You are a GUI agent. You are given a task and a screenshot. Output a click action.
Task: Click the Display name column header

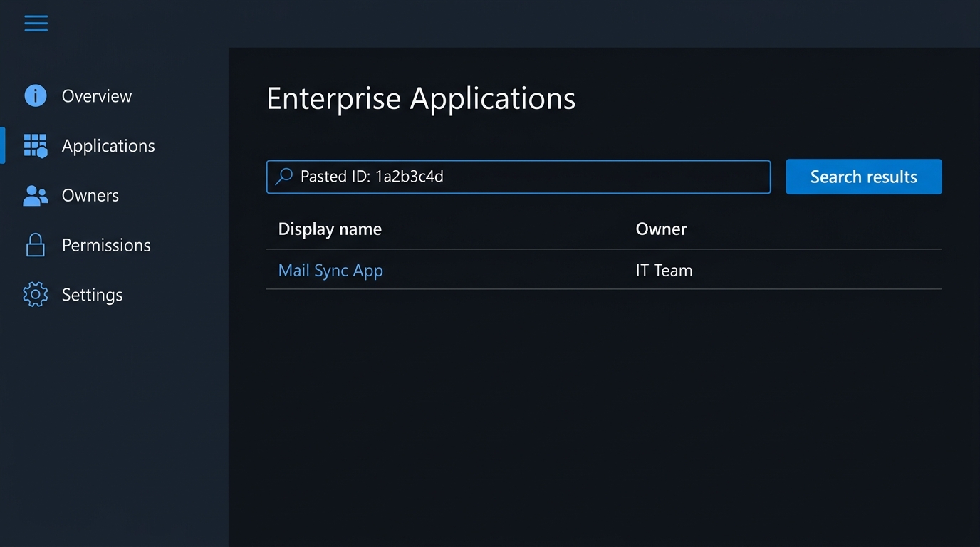330,229
